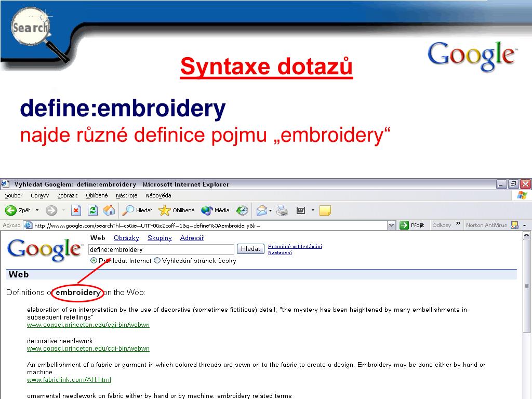
Task: Go to the Home page icon
Action: [109, 210]
